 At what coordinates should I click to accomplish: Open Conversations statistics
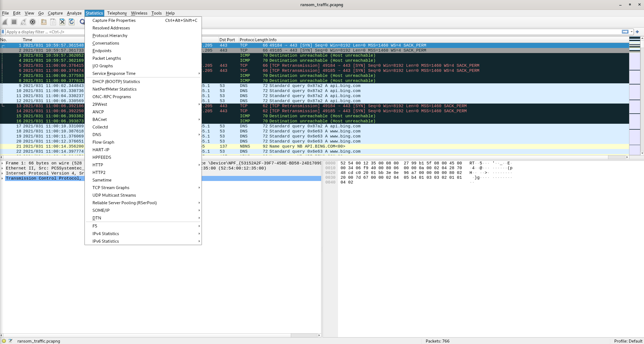click(143, 43)
